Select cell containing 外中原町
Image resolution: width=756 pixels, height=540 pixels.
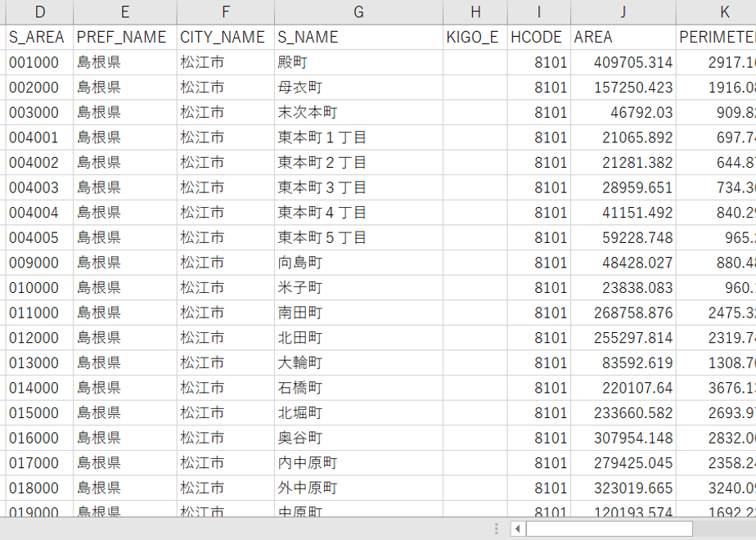(358, 488)
